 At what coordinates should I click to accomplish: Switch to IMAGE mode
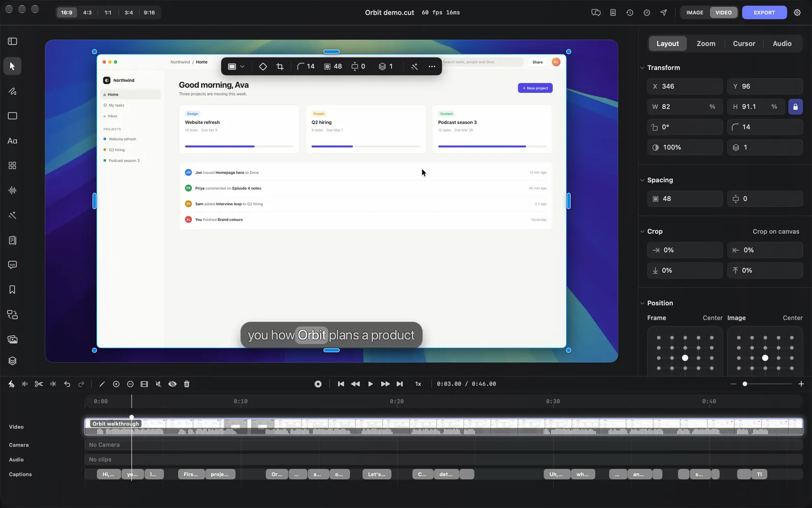(x=695, y=13)
